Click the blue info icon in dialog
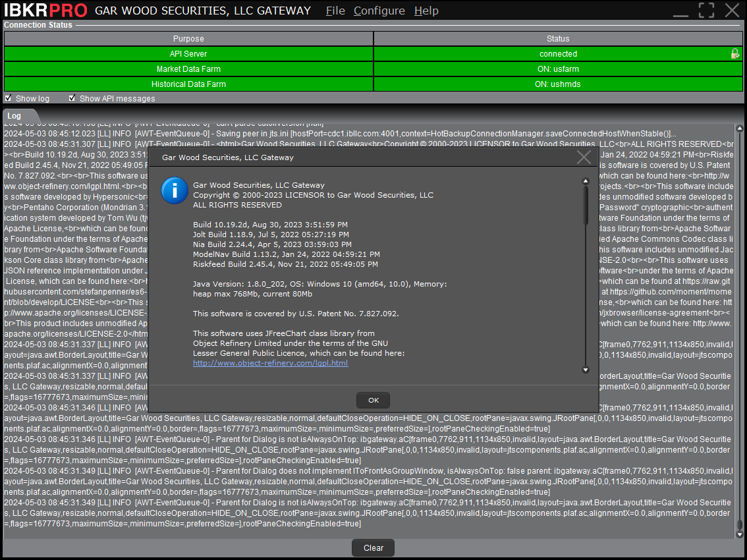 (x=175, y=190)
